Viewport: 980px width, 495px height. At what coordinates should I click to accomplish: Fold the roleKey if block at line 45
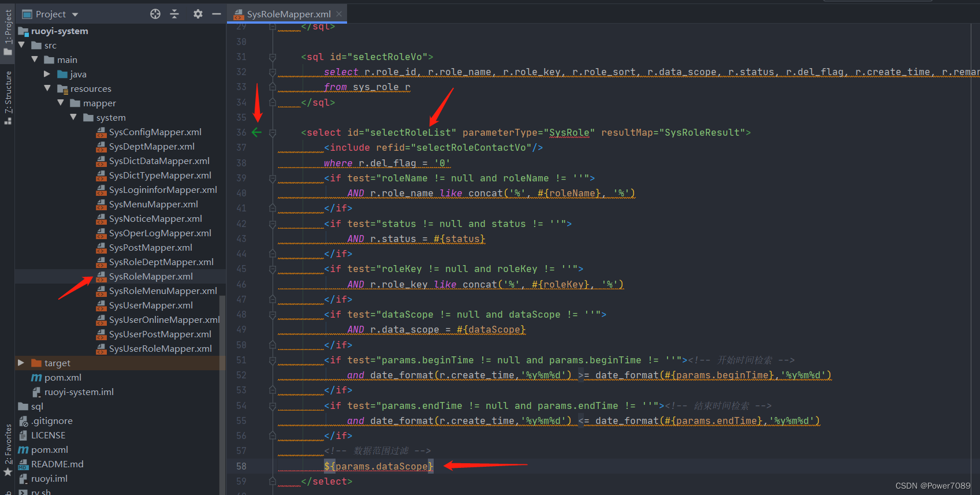pos(273,269)
